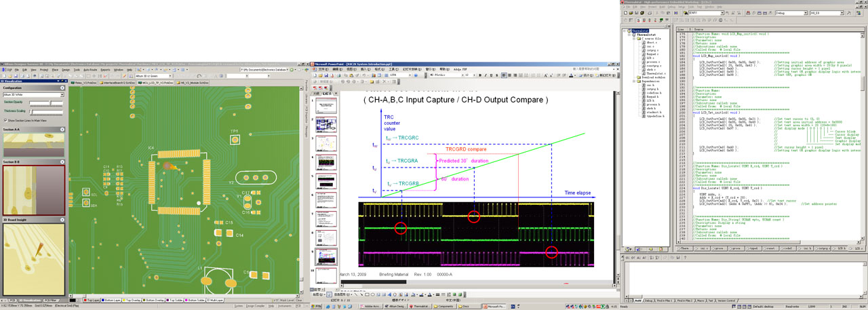
Task: Select the Bottom Solder layer tab
Action: pyautogui.click(x=195, y=301)
